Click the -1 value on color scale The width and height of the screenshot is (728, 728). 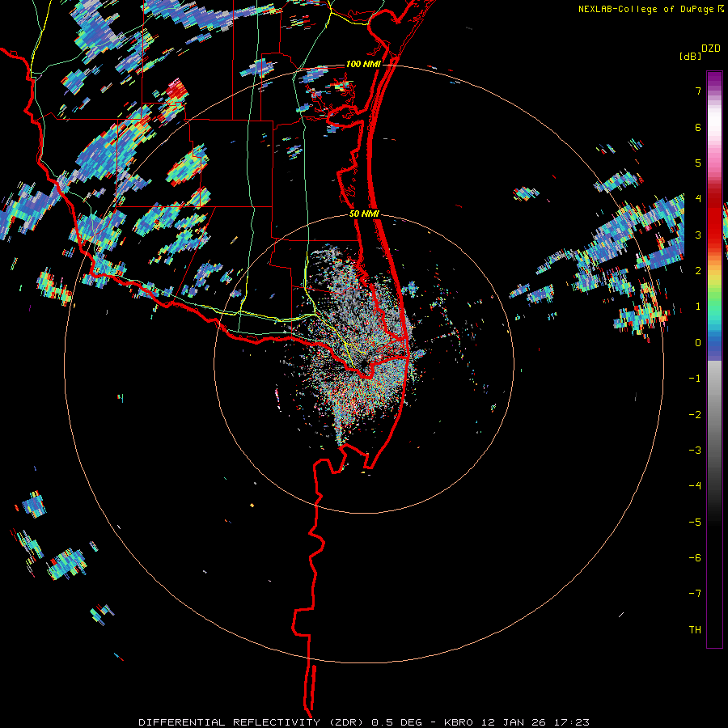point(695,379)
